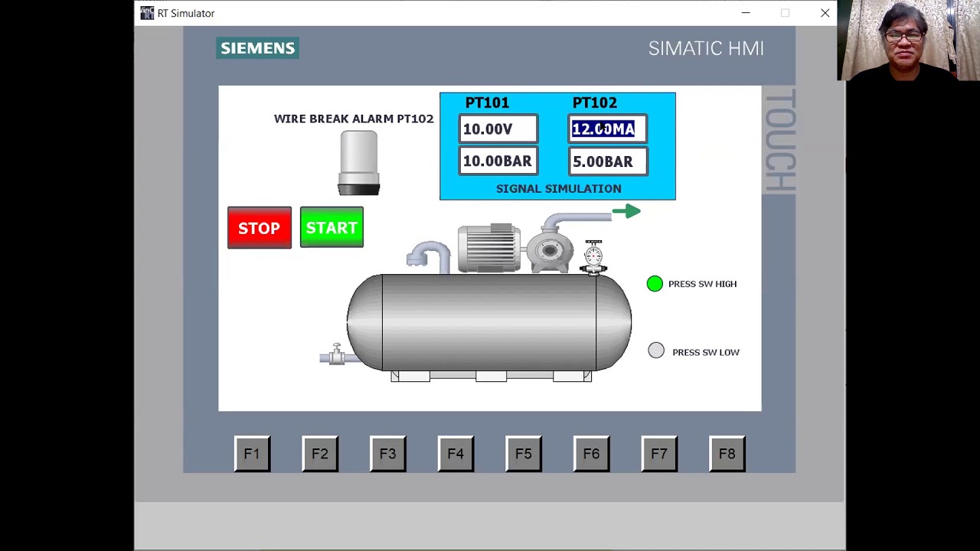Click the green PRESS SW HIGH indicator
Viewport: 980px width, 551px height.
655,284
